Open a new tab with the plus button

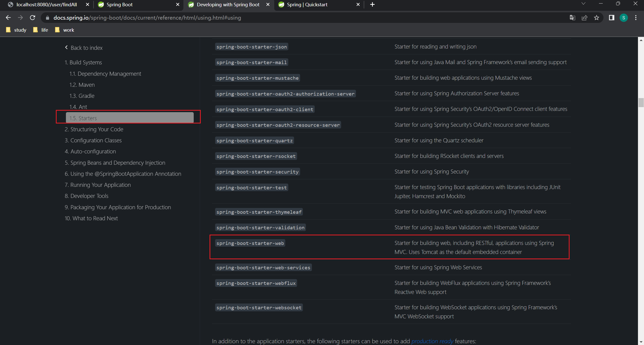[x=373, y=5]
